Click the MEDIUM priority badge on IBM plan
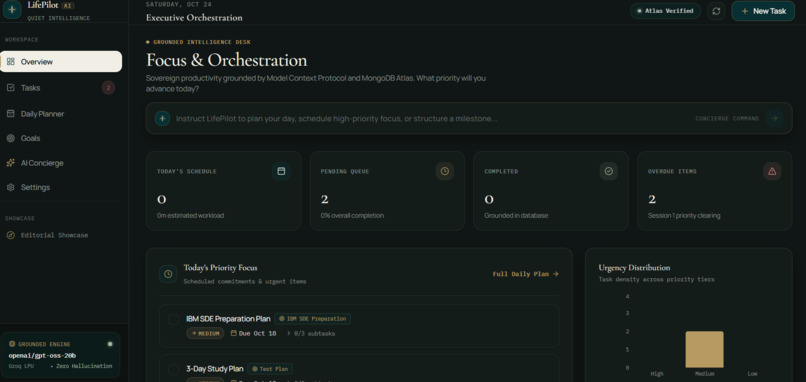The width and height of the screenshot is (806, 382). [x=205, y=333]
